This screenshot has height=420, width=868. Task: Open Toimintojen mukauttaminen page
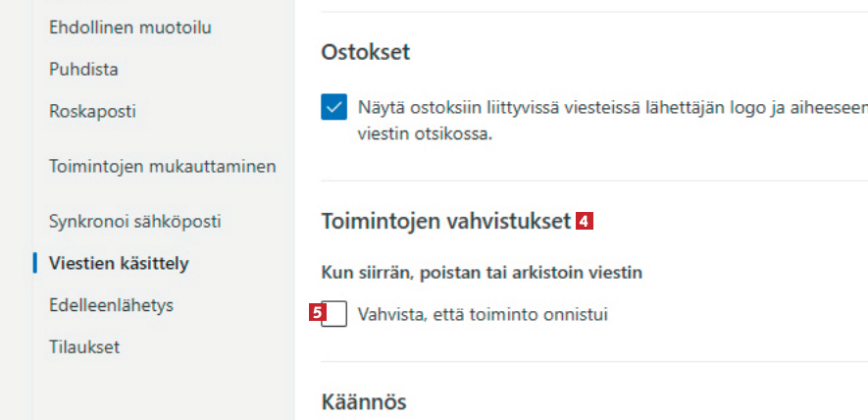(162, 166)
